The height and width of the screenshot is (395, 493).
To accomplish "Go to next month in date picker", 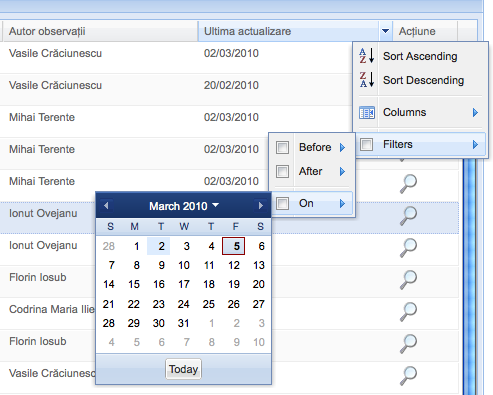I will click(261, 206).
